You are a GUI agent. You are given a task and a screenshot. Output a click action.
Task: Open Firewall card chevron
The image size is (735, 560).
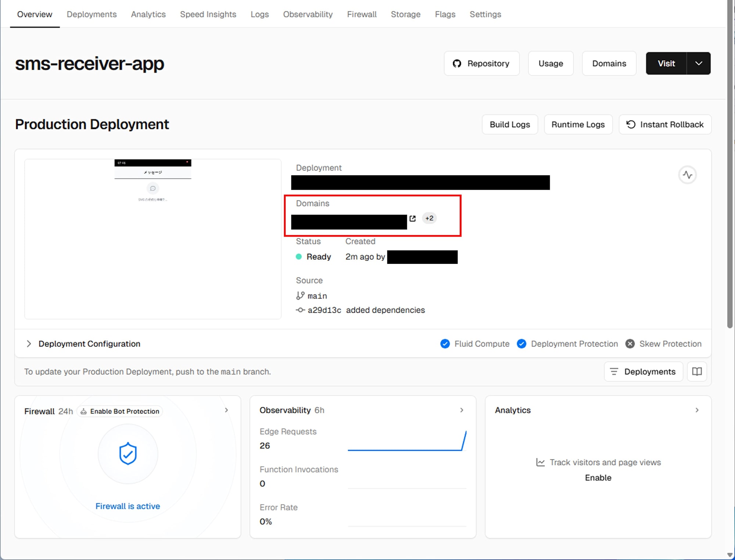click(x=226, y=410)
